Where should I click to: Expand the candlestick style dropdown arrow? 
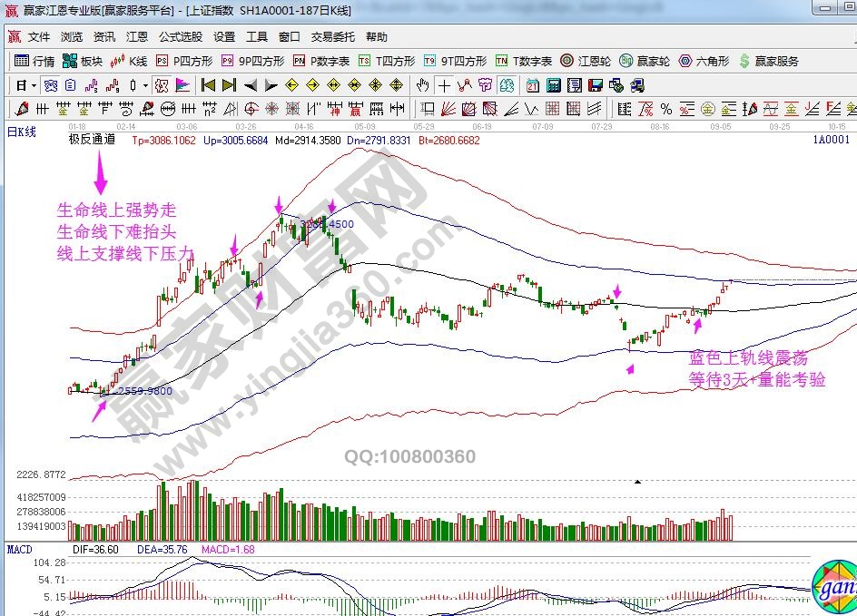[x=145, y=85]
